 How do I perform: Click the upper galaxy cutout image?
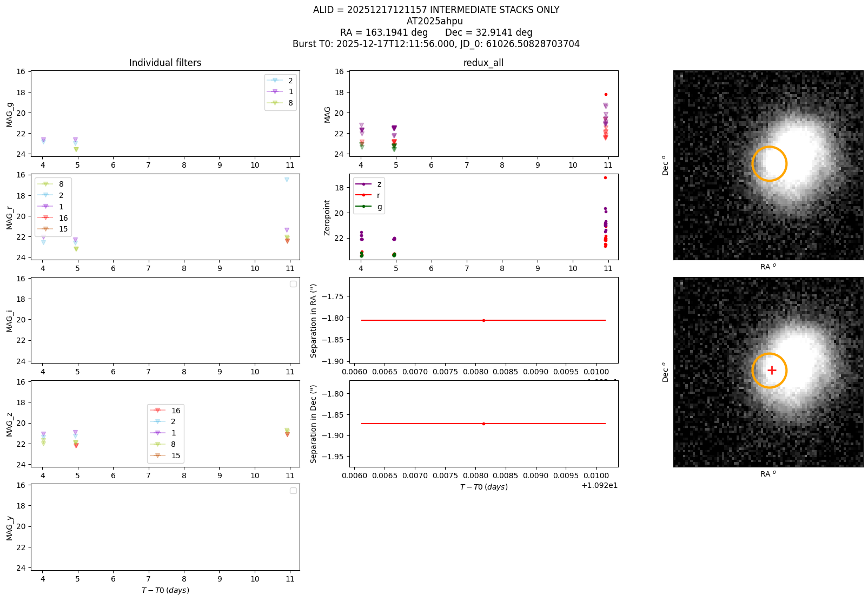pyautogui.click(x=768, y=165)
